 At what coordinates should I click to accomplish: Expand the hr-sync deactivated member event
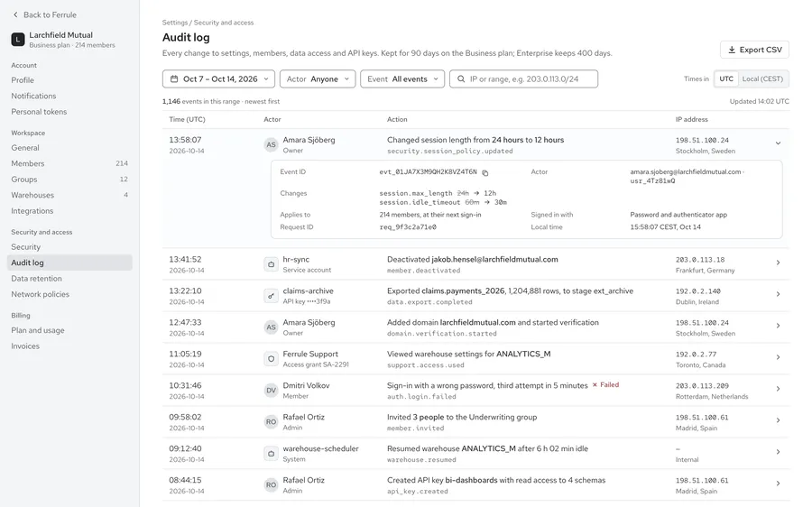(x=778, y=263)
